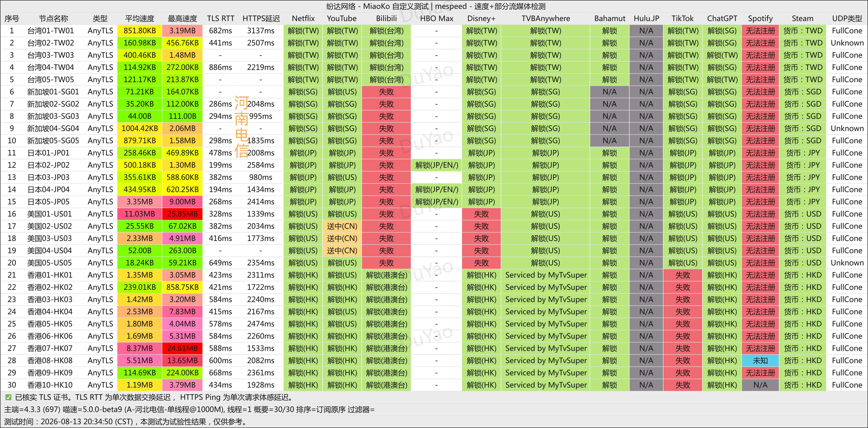
Task: Click the Spotify N/A cell for 香港10-HK10
Action: (760, 385)
